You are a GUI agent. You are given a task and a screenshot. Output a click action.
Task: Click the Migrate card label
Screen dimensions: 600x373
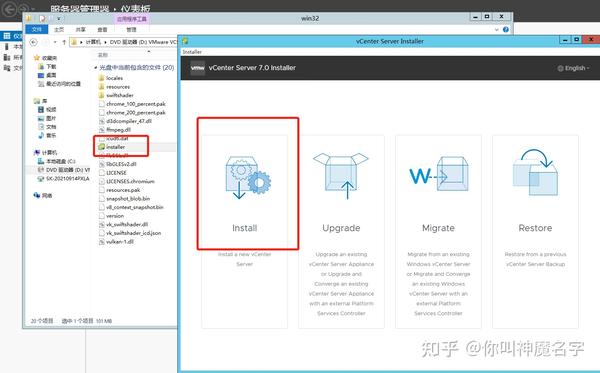439,228
